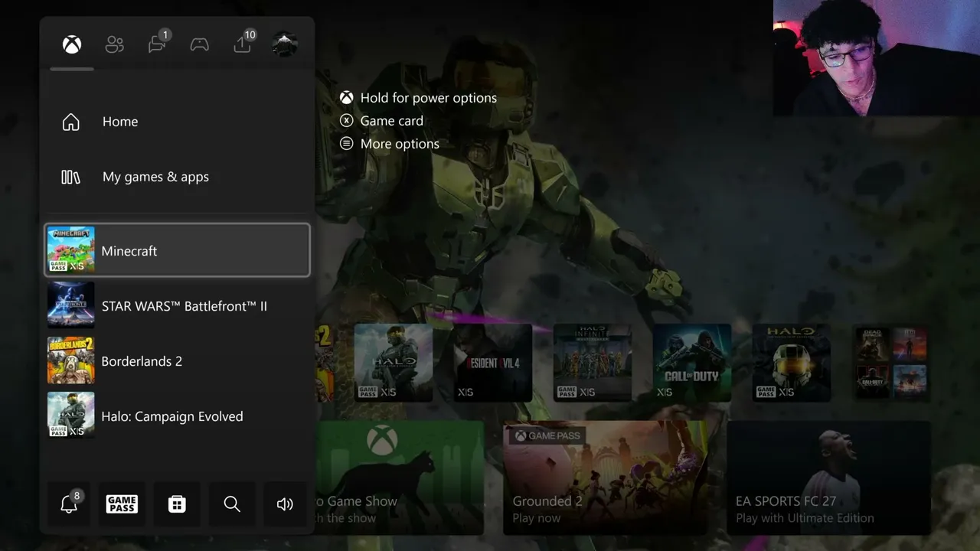This screenshot has width=980, height=551.
Task: Open the Grounded 2 Play now card
Action: pyautogui.click(x=606, y=478)
